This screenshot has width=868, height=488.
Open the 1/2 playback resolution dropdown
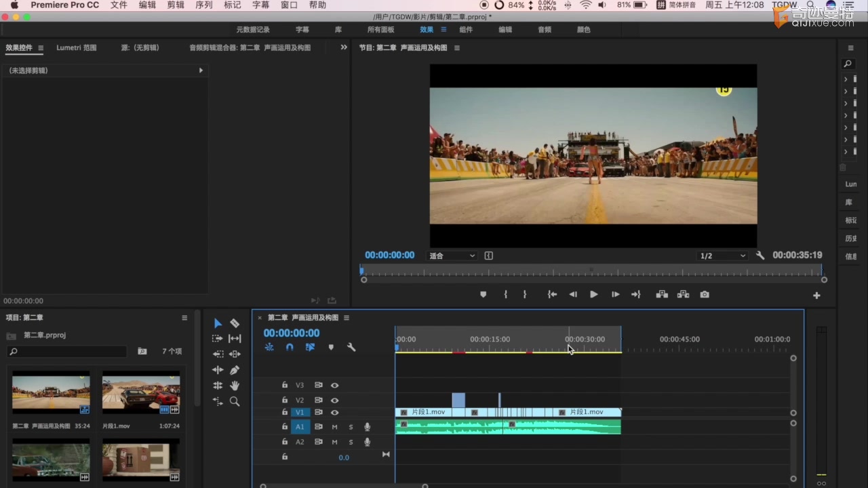point(722,256)
